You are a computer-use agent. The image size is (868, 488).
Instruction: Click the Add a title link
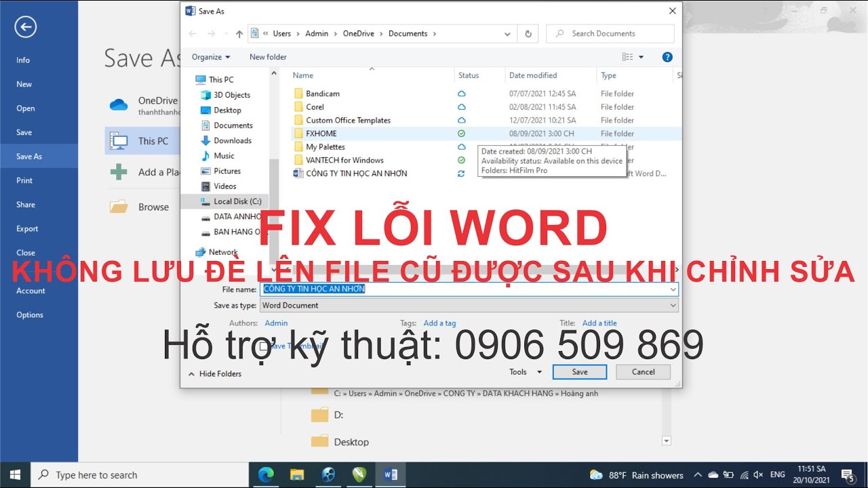pyautogui.click(x=599, y=323)
